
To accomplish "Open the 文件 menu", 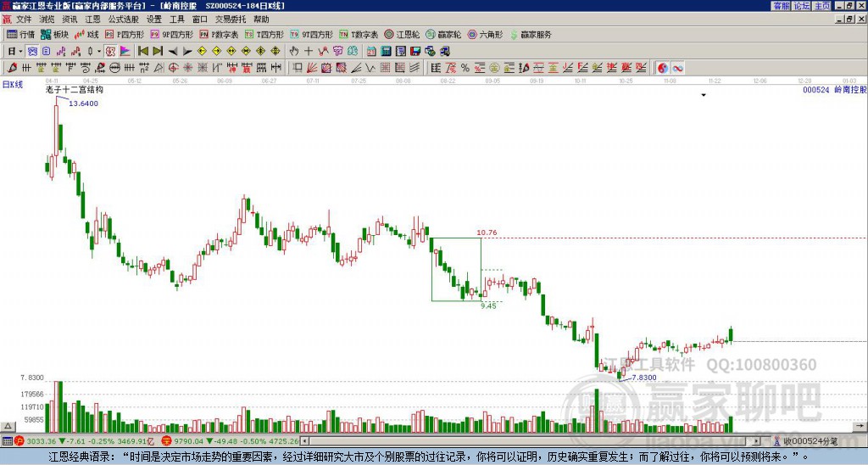I will (24, 20).
